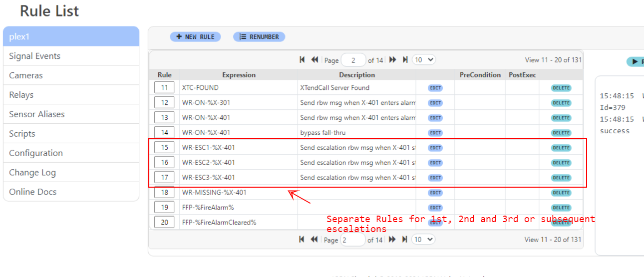Click rule number box 11
The width and height of the screenshot is (644, 277).
164,87
